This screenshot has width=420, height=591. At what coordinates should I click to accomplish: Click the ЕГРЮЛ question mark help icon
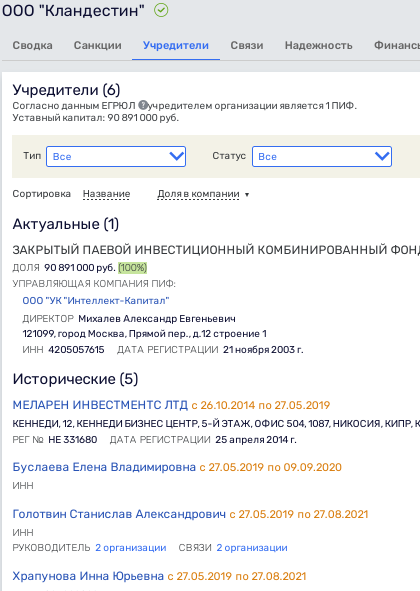tap(143, 105)
